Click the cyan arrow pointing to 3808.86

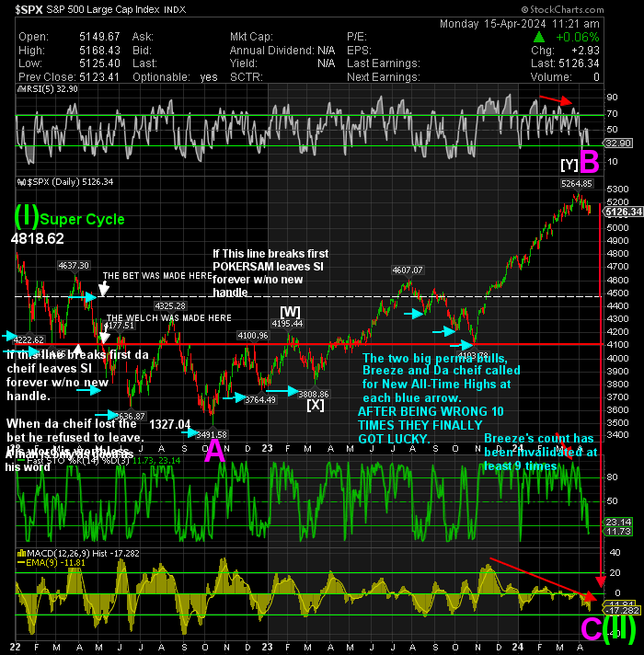click(x=282, y=391)
